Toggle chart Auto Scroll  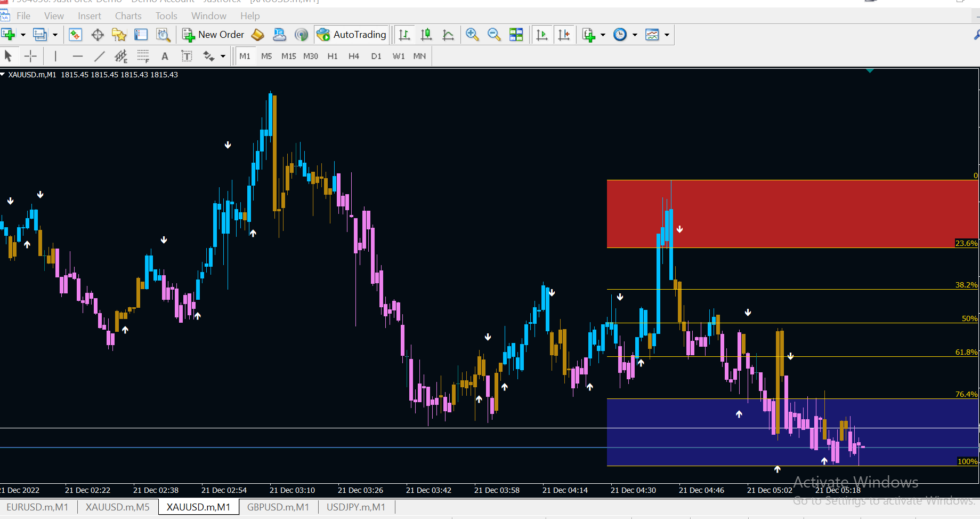pos(542,35)
